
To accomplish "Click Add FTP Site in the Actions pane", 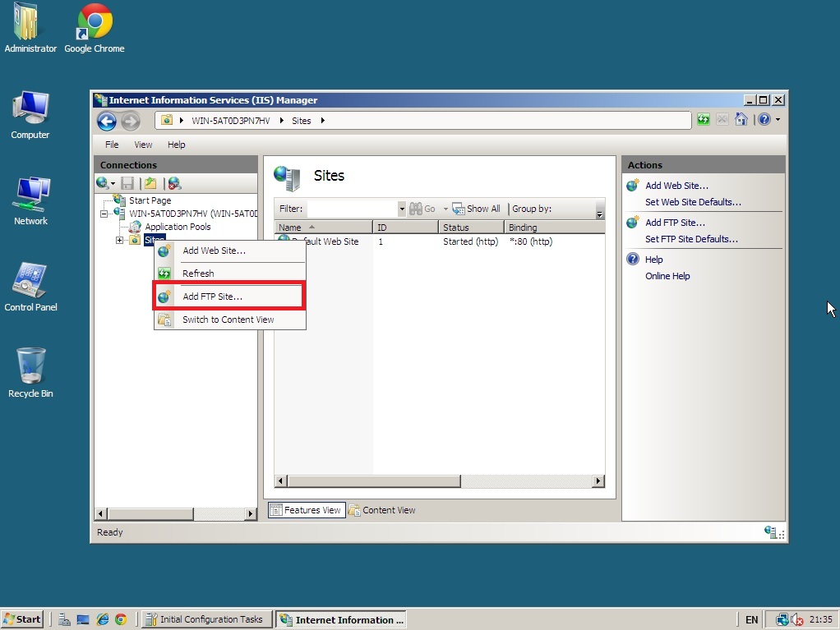I will (675, 223).
